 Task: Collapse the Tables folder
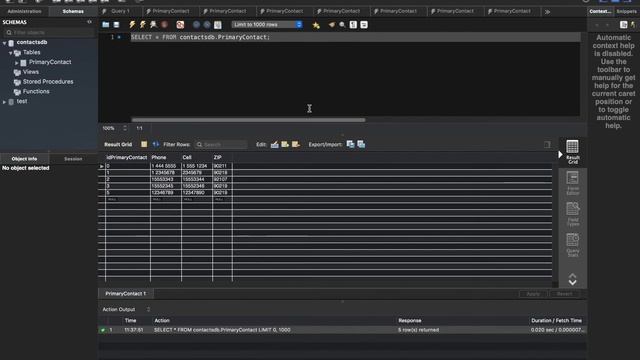click(11, 53)
